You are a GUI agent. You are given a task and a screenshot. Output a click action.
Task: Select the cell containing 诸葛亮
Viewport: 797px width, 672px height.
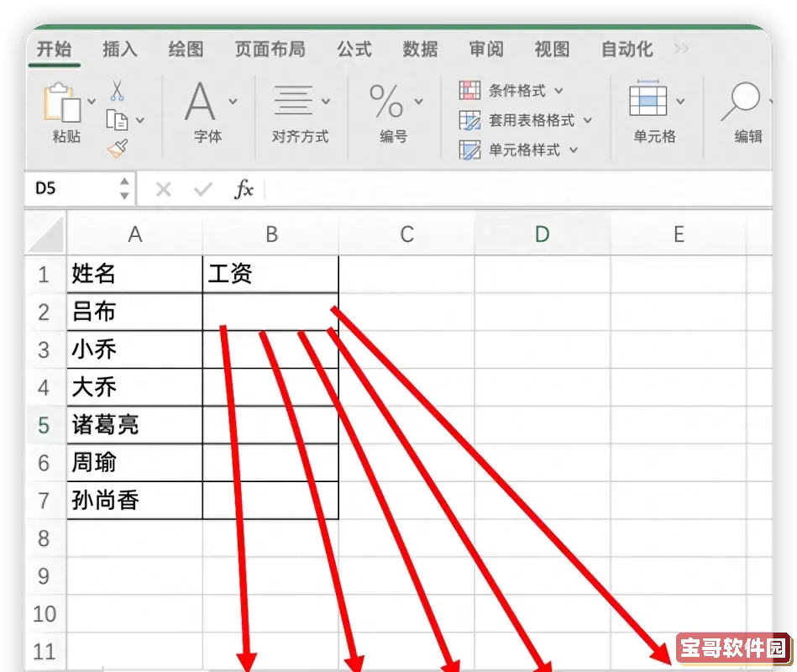tap(134, 425)
